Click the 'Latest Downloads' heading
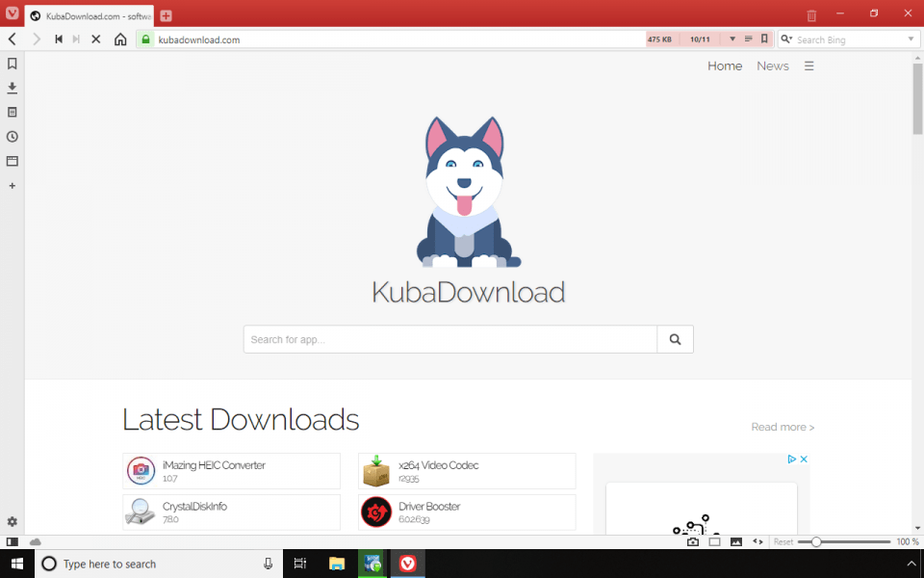Viewport: 924px width, 578px height. pyautogui.click(x=241, y=419)
